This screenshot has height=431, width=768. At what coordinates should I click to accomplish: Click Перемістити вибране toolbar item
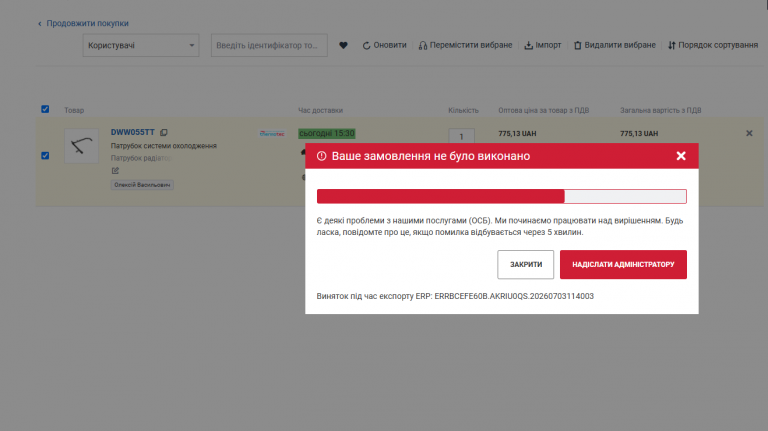(465, 45)
